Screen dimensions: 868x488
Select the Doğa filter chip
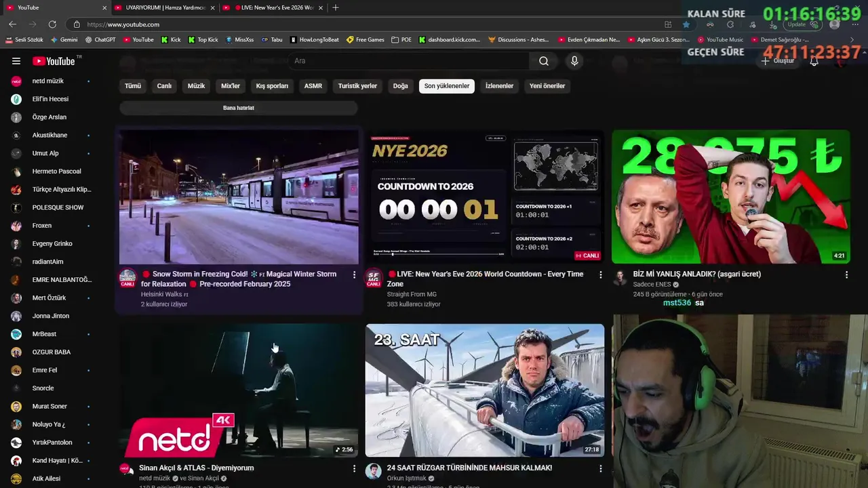tap(401, 86)
